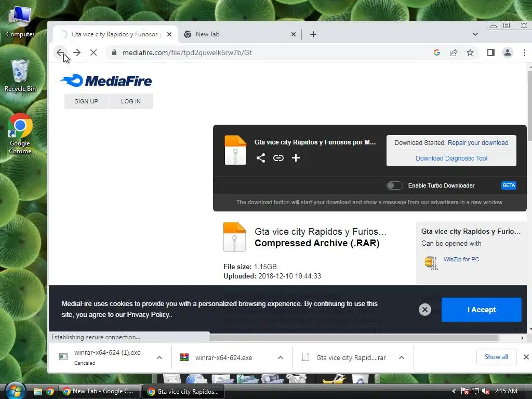Open the Recycle Bin desktop icon

[20, 76]
